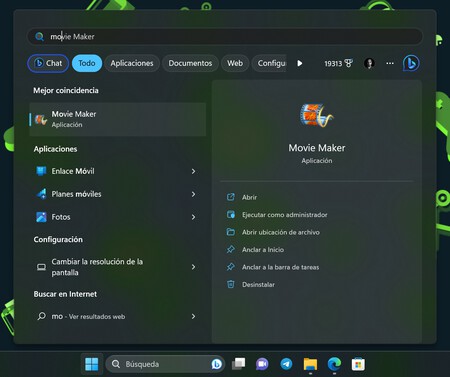Select the Documentos filter tab
The width and height of the screenshot is (450, 377).
pos(190,63)
